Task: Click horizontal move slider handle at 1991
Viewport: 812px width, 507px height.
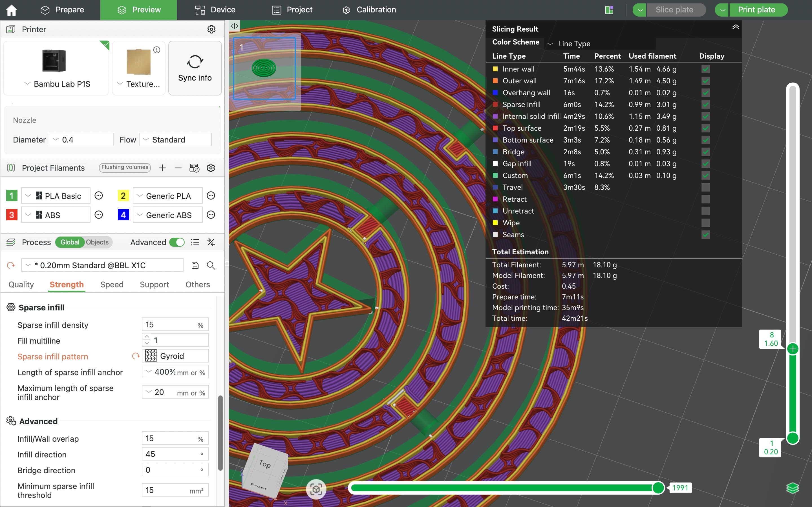Action: [x=658, y=488]
